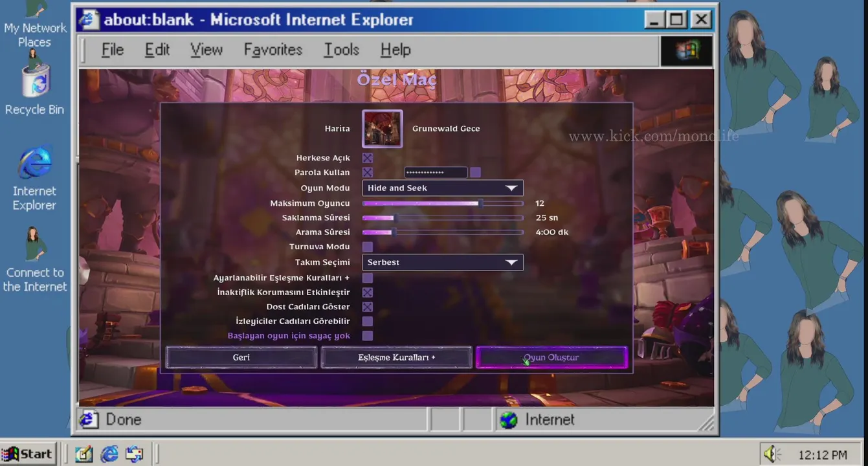Toggle İnaktiflik Korumasını Etkinleştir checkbox
This screenshot has width=868, height=466.
[368, 293]
